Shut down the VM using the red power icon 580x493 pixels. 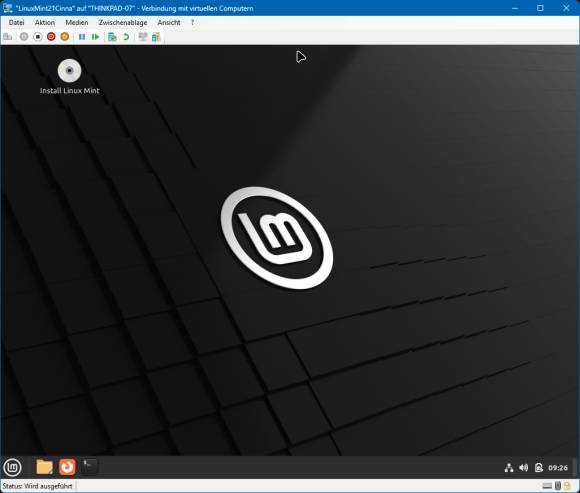[x=51, y=37]
